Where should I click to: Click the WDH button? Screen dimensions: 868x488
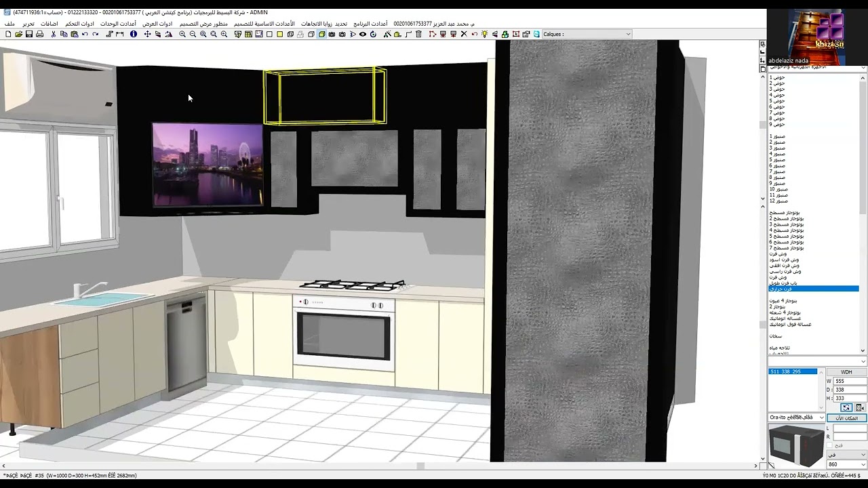click(x=847, y=372)
